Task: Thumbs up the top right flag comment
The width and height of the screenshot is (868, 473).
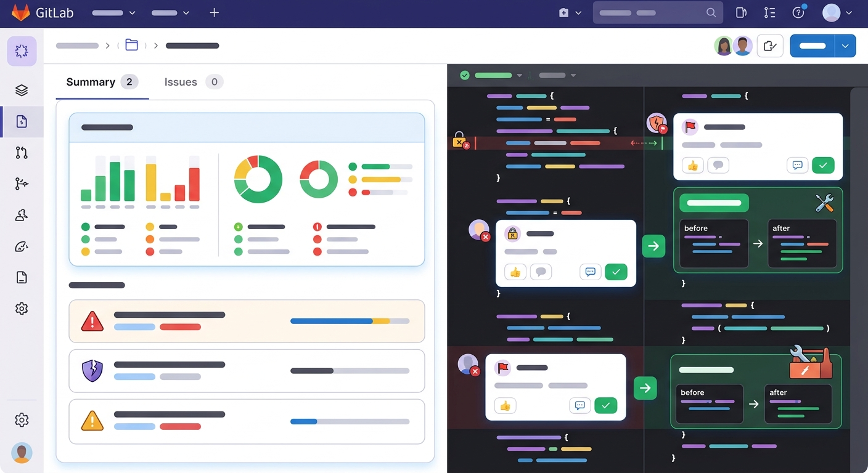Action: click(x=693, y=165)
